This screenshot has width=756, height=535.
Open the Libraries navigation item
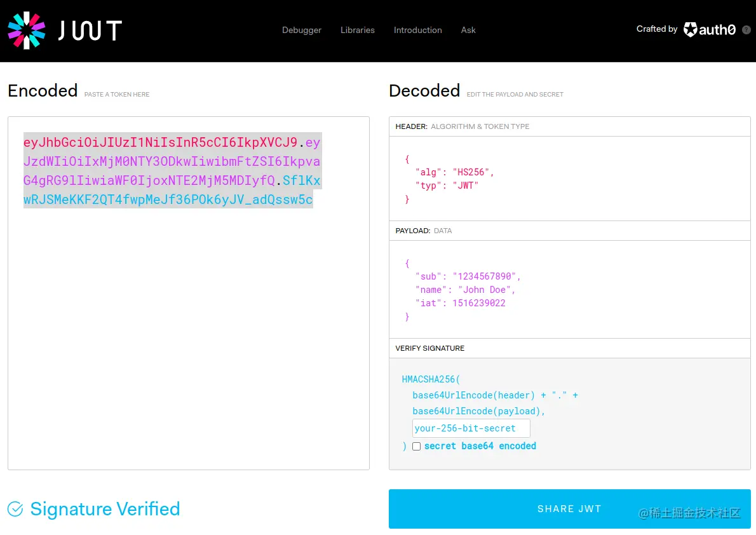pyautogui.click(x=357, y=30)
